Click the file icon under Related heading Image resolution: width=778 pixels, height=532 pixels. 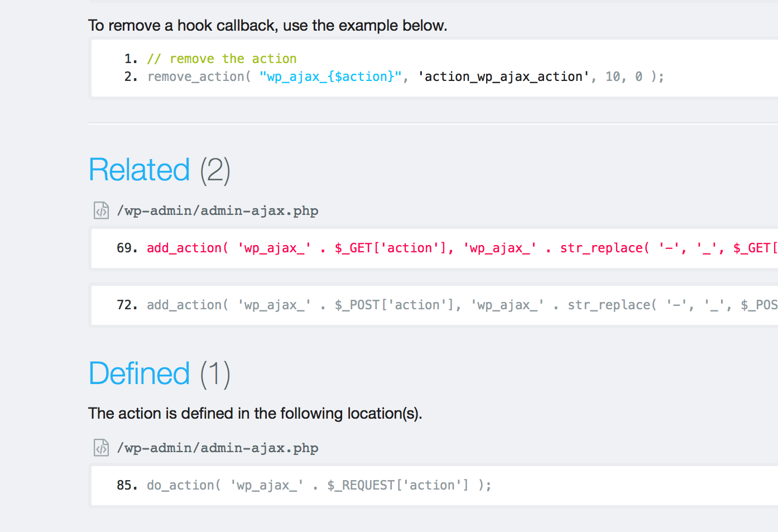101,210
